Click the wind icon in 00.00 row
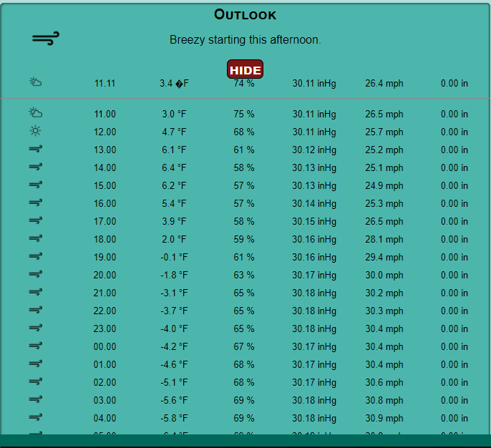This screenshot has width=491, height=448. [35, 346]
